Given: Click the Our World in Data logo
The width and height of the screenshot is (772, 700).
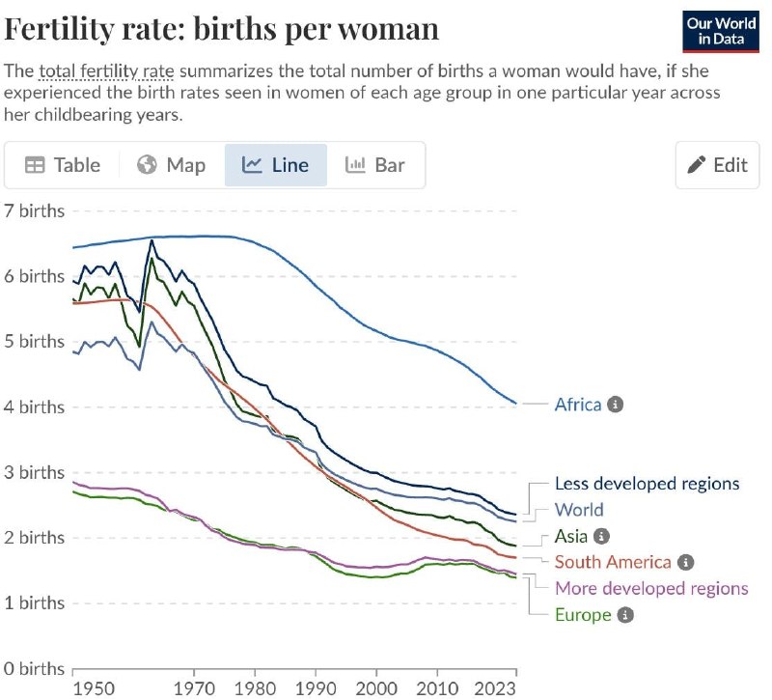Looking at the screenshot, I should tap(721, 31).
